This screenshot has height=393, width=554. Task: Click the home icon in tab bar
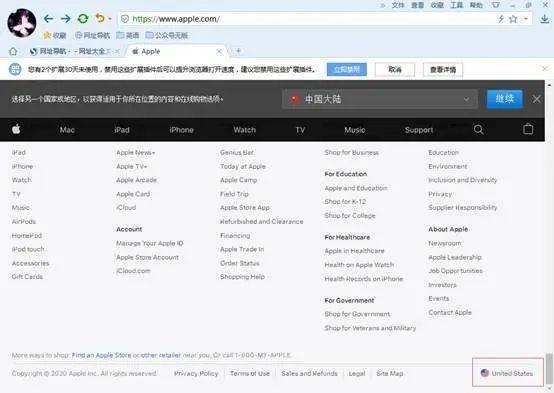tap(13, 52)
